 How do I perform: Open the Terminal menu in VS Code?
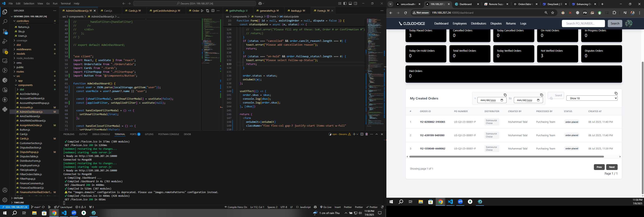point(65,3)
